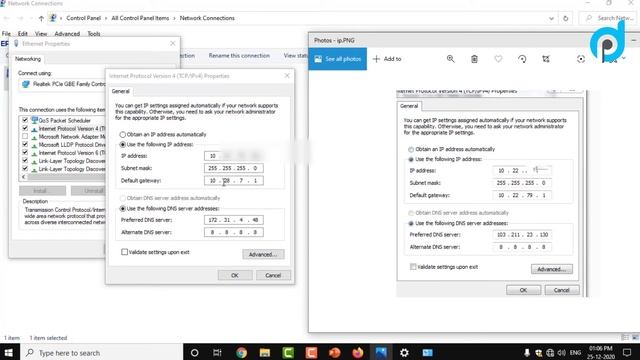The image size is (640, 360).
Task: Open Cortana circle on the taskbar
Action: (x=194, y=352)
